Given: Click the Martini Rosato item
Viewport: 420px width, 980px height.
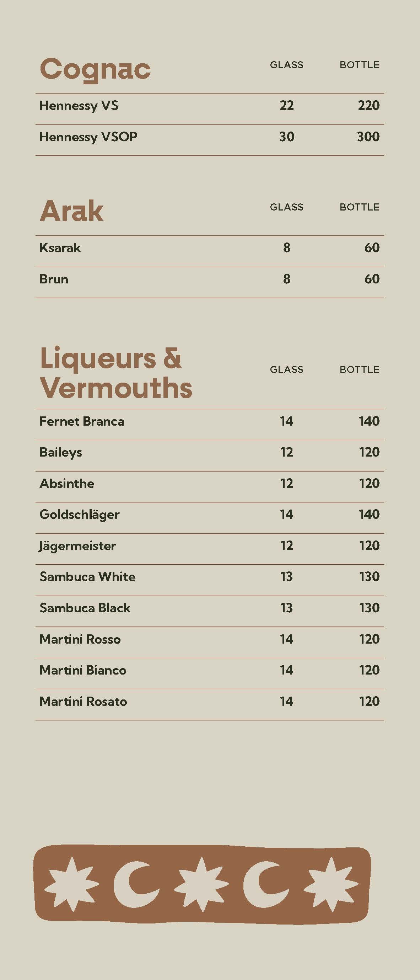Looking at the screenshot, I should click(x=83, y=701).
